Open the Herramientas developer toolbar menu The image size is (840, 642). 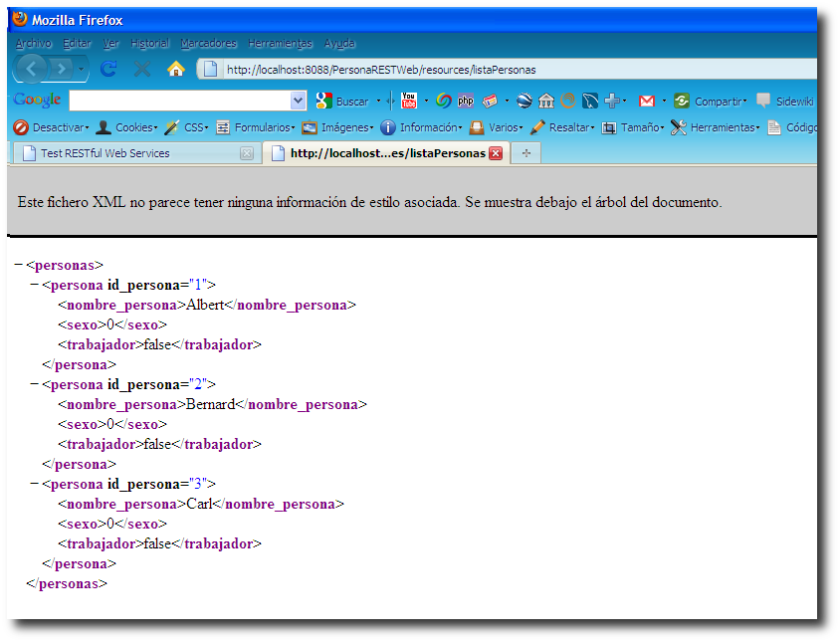[x=716, y=127]
